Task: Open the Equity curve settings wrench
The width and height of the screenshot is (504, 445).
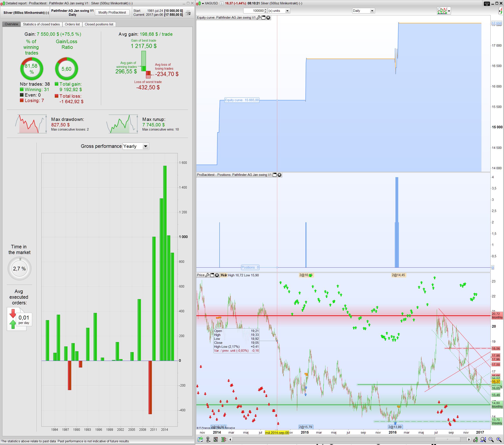Action: 258,18
